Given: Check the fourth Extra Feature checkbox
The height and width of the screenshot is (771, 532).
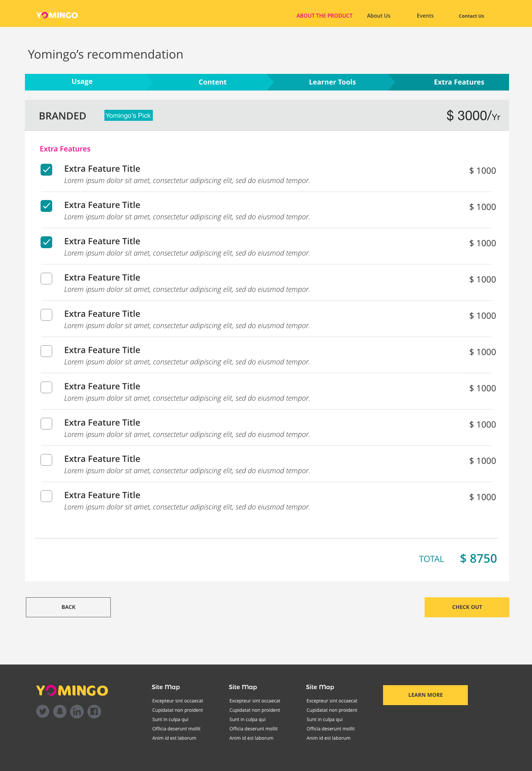Looking at the screenshot, I should click(46, 279).
